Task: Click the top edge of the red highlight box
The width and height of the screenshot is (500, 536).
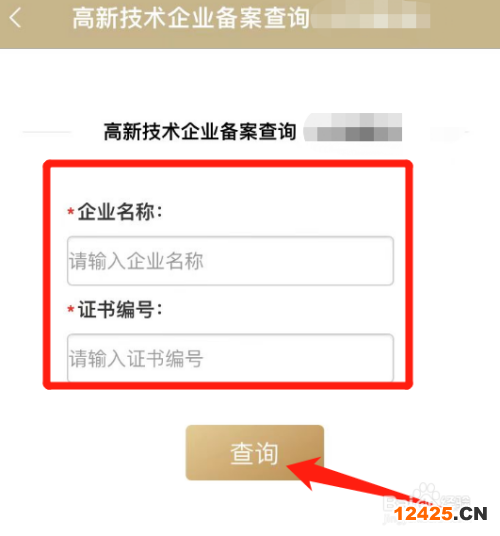Action: point(228,163)
